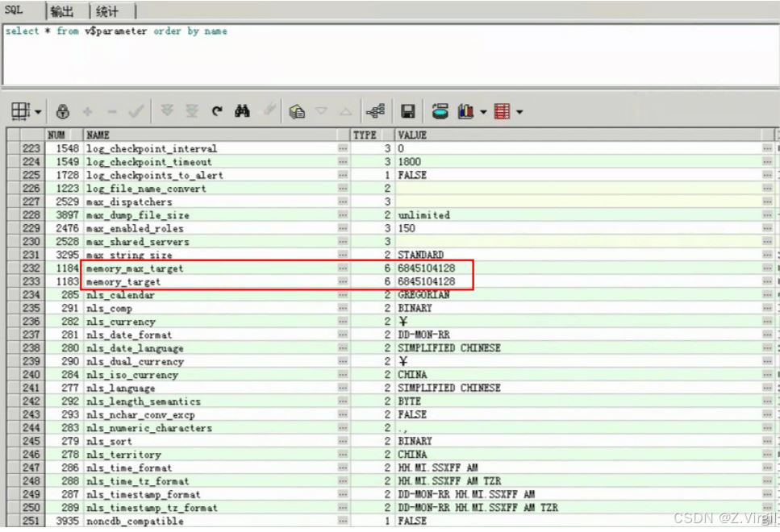Click the floppy disk save results icon
The width and height of the screenshot is (780, 532).
[x=408, y=111]
